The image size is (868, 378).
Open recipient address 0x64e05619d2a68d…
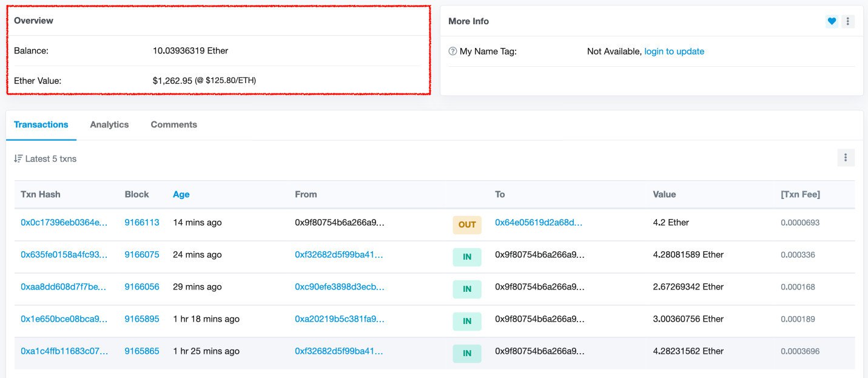[x=539, y=223]
